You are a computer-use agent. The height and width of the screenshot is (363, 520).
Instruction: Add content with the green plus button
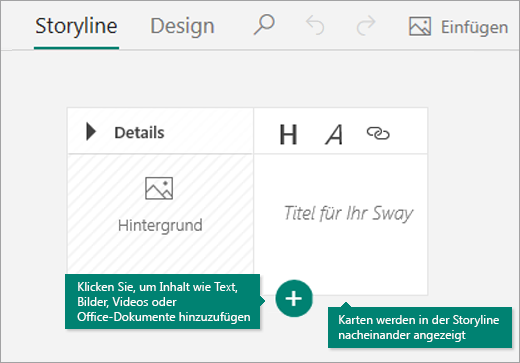tap(294, 298)
